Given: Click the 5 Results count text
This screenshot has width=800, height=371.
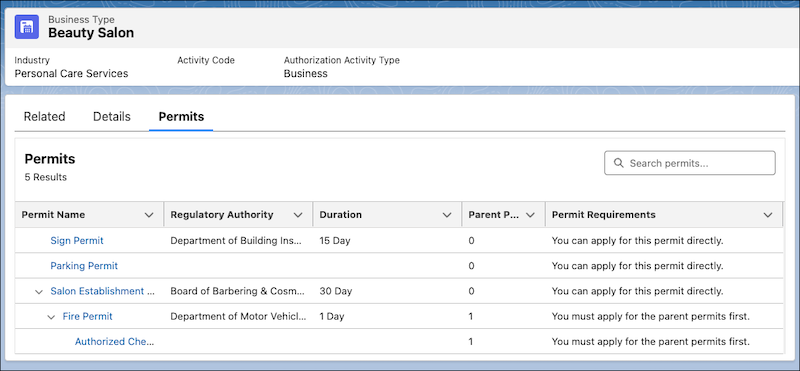Looking at the screenshot, I should click(46, 177).
